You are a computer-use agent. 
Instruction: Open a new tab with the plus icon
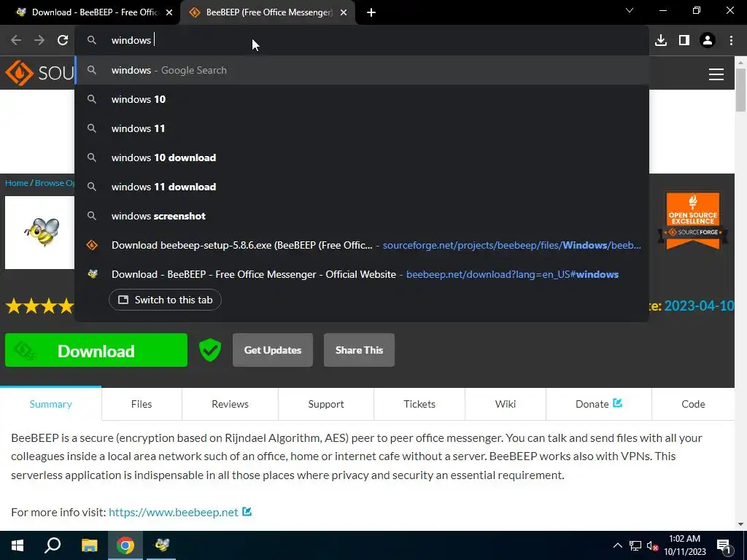pyautogui.click(x=371, y=13)
